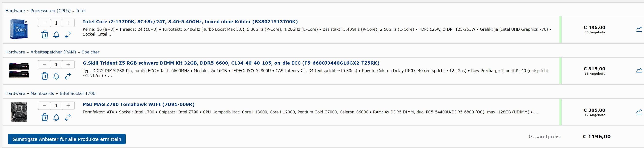
Task: Set price alert bell for G.Skill RAM
Action: pyautogui.click(x=56, y=76)
